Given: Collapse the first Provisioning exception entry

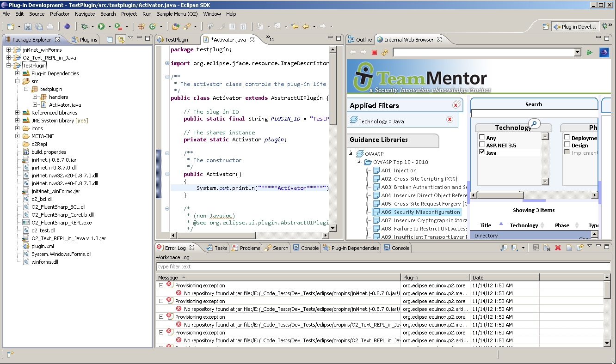Looking at the screenshot, I should [161, 285].
